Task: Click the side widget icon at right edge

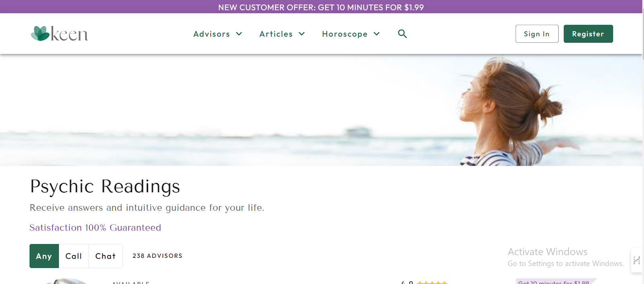Action: tap(636, 260)
